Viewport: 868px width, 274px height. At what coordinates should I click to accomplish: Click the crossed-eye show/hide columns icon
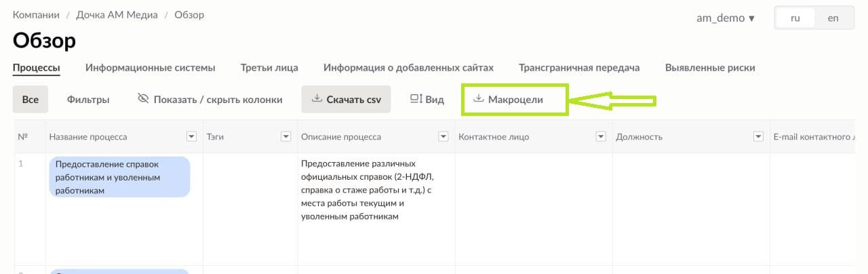pyautogui.click(x=142, y=99)
